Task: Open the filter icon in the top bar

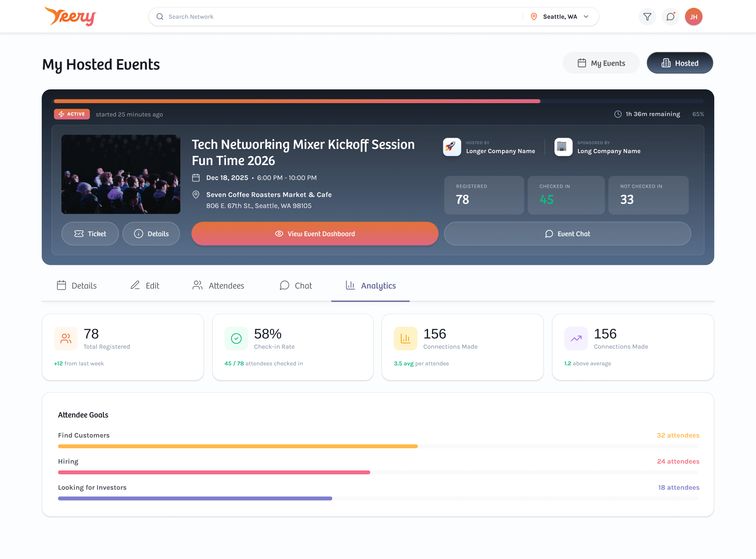Action: click(647, 17)
